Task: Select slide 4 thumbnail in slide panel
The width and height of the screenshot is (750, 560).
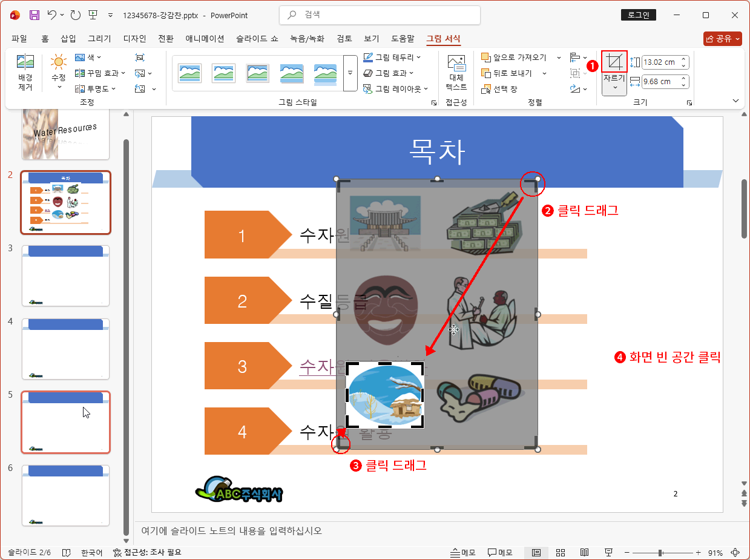Action: pos(65,349)
